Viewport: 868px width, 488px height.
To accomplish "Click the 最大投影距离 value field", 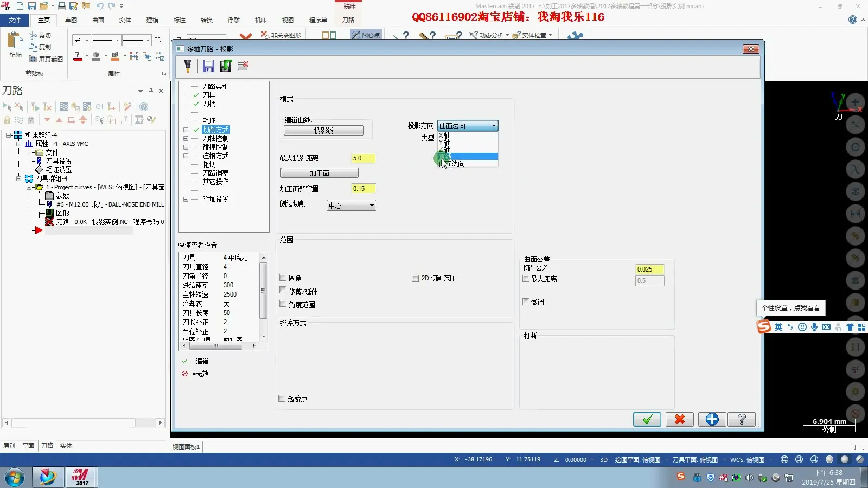I will pyautogui.click(x=363, y=158).
